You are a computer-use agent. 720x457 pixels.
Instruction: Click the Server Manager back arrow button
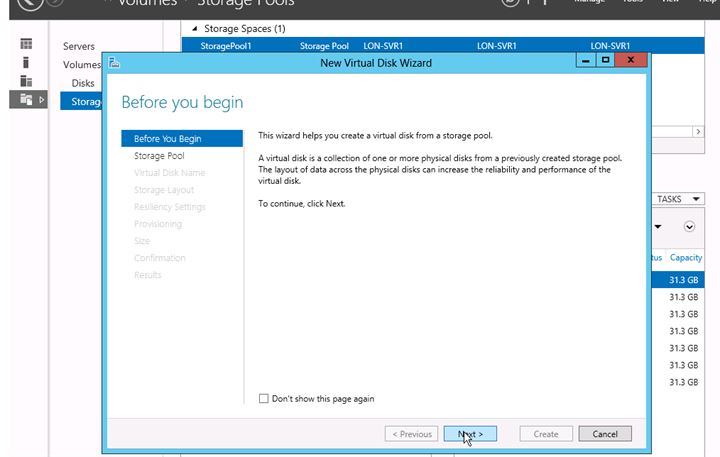click(x=30, y=4)
